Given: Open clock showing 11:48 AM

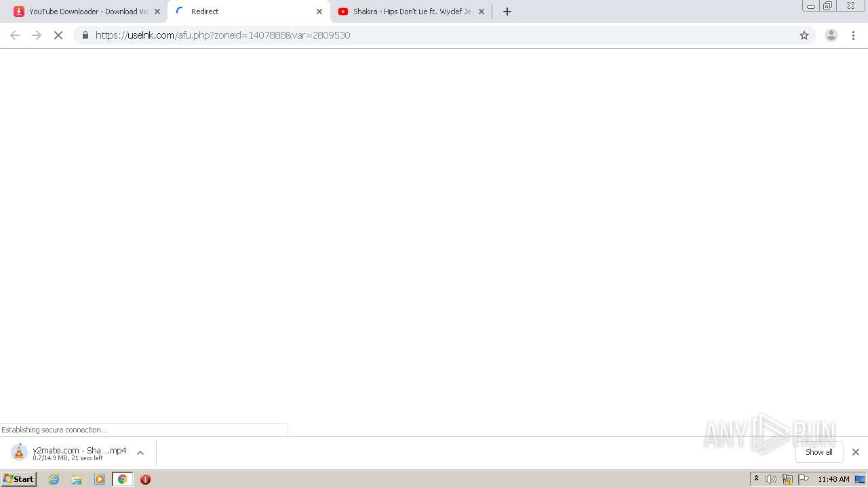Looking at the screenshot, I should 833,479.
